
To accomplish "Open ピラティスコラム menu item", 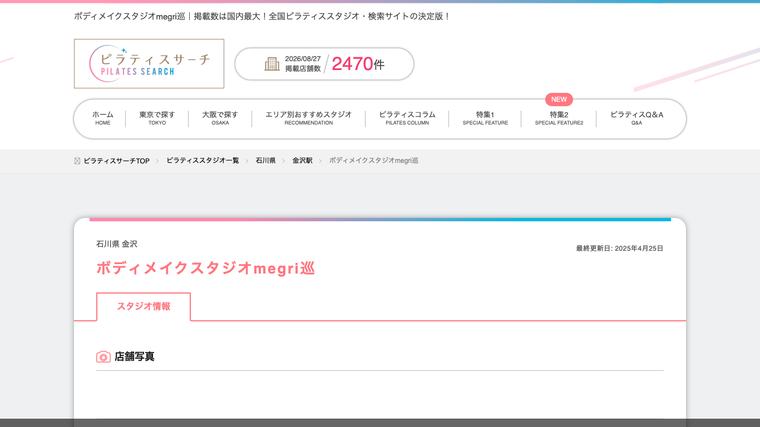I will (x=407, y=118).
